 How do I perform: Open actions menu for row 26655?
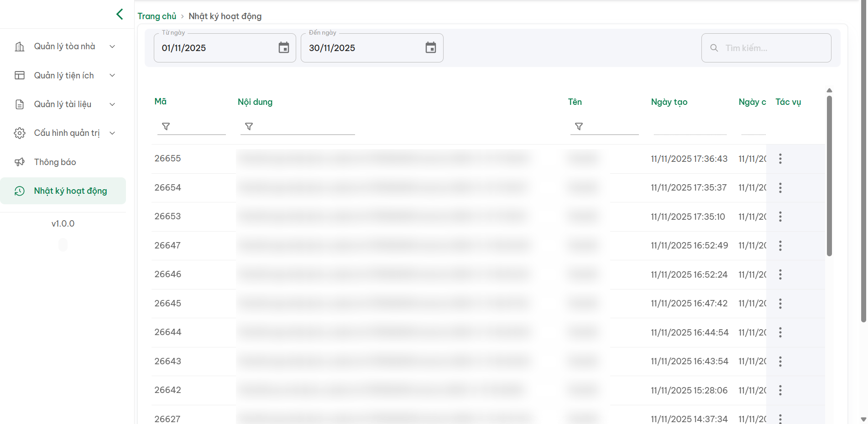coord(780,159)
